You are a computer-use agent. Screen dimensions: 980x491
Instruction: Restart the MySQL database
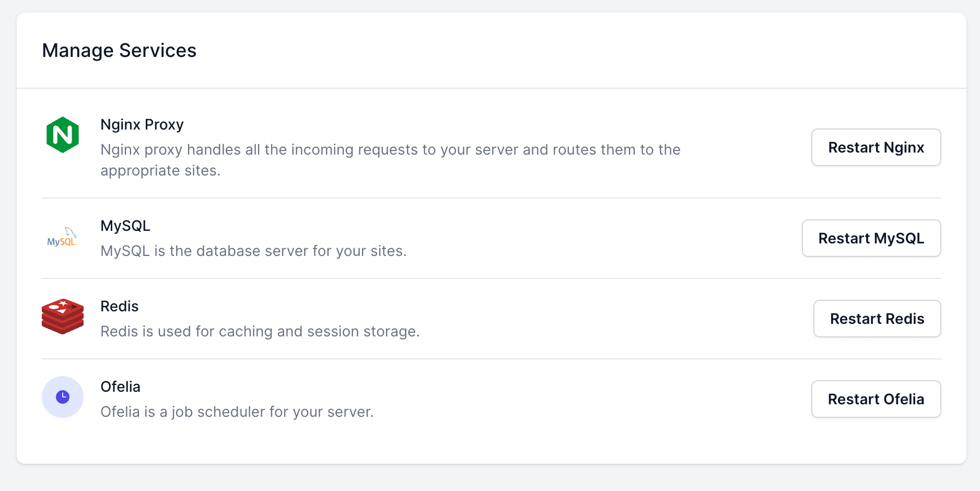pos(871,238)
